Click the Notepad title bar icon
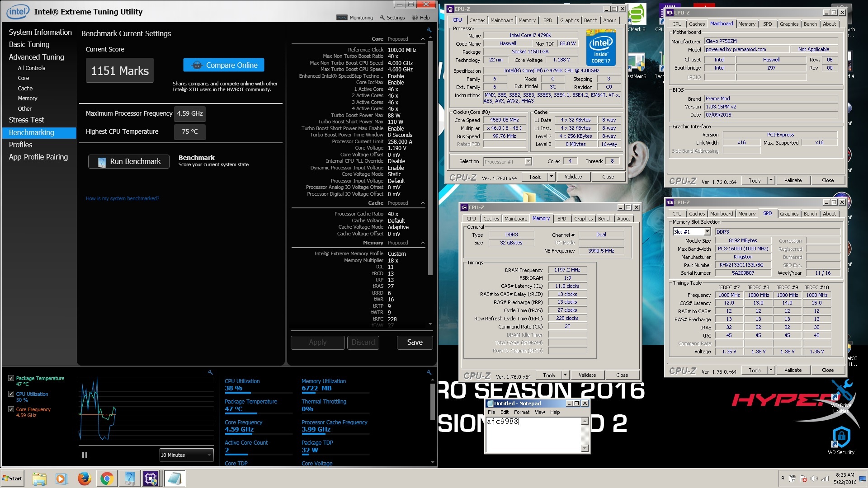 tap(490, 404)
